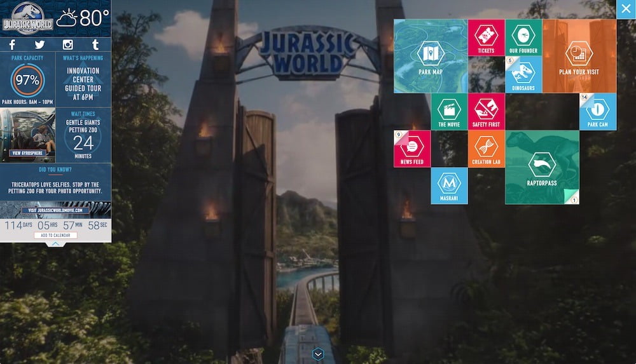Select the Our Founder tile
The width and height of the screenshot is (636, 364).
pyautogui.click(x=523, y=37)
